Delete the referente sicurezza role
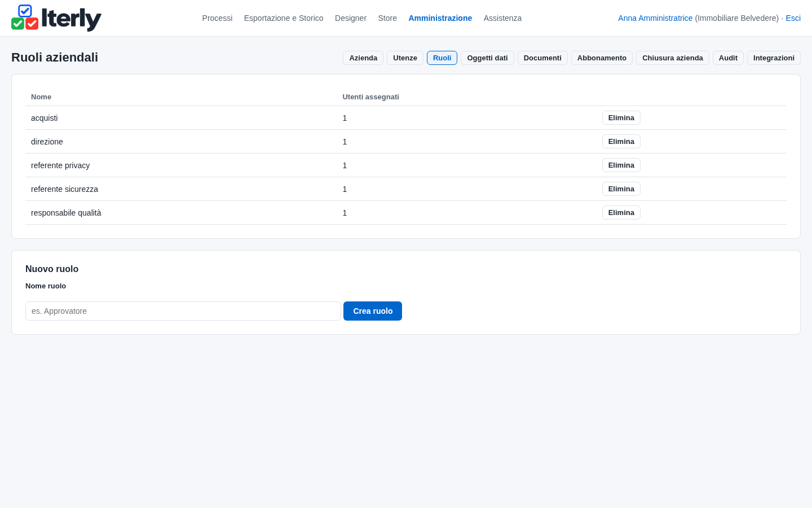This screenshot has width=812, height=508. tap(621, 189)
